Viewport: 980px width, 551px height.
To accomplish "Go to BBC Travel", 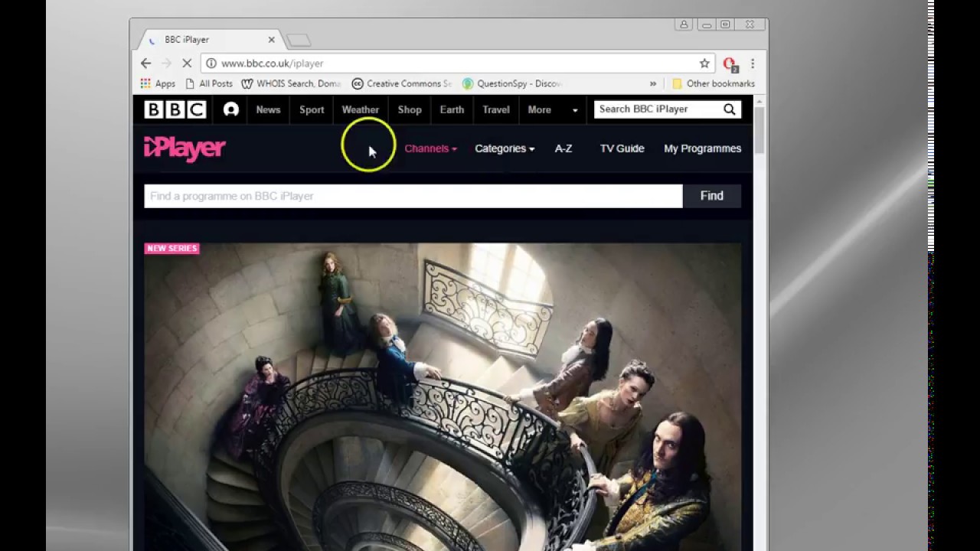I will (496, 109).
